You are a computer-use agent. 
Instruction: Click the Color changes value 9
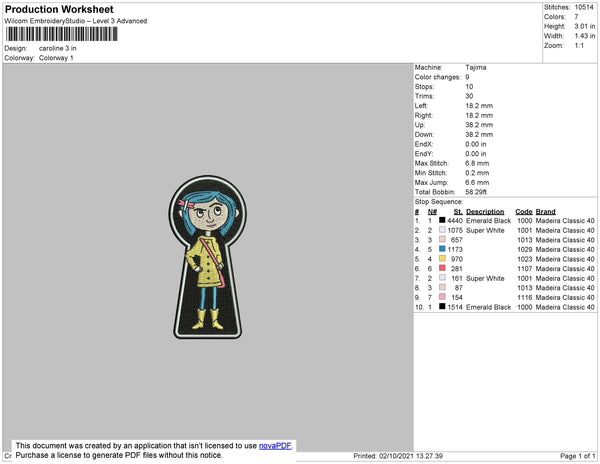pyautogui.click(x=467, y=77)
